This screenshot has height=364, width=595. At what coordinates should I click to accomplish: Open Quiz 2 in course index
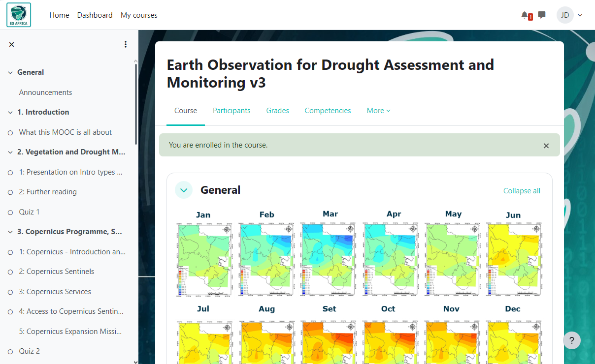(x=29, y=351)
